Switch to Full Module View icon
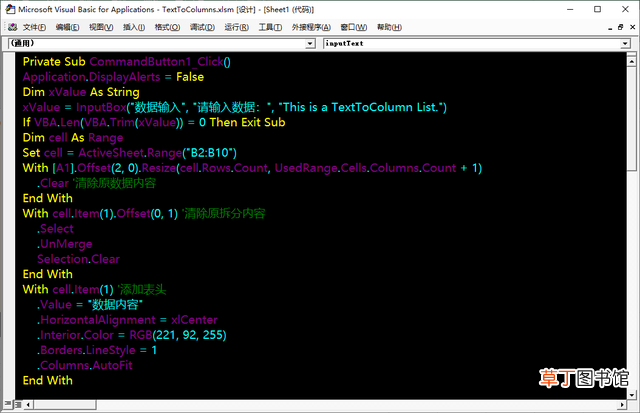Viewport: 640px width, 413px height. (18, 404)
